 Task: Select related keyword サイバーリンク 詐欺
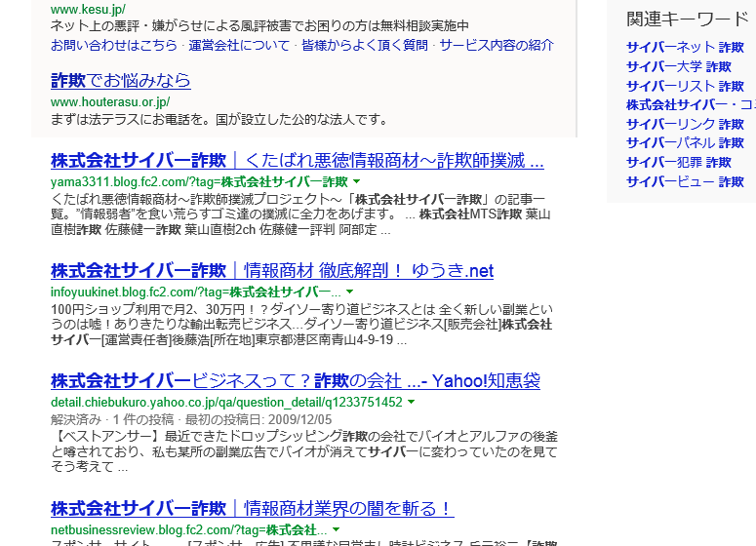point(685,124)
